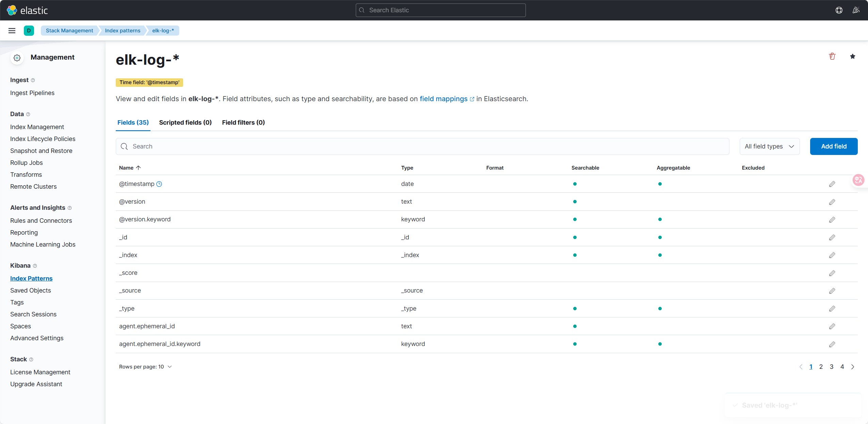The height and width of the screenshot is (424, 868).
Task: Click the Management gear icon
Action: click(x=17, y=58)
